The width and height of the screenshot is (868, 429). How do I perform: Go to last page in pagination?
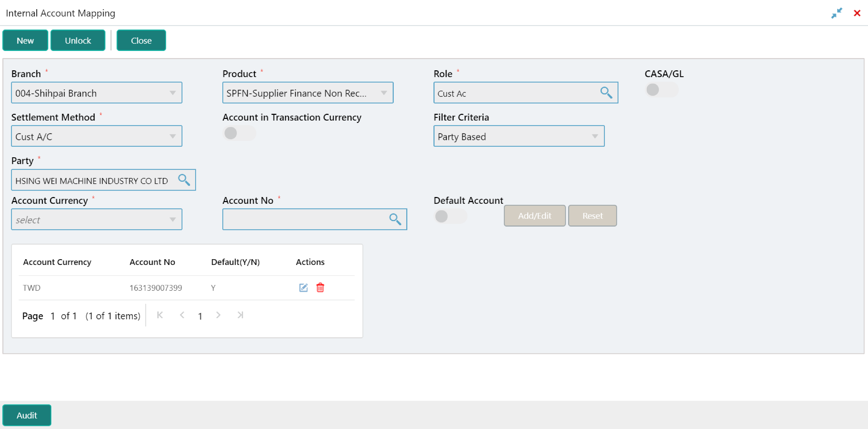point(240,315)
